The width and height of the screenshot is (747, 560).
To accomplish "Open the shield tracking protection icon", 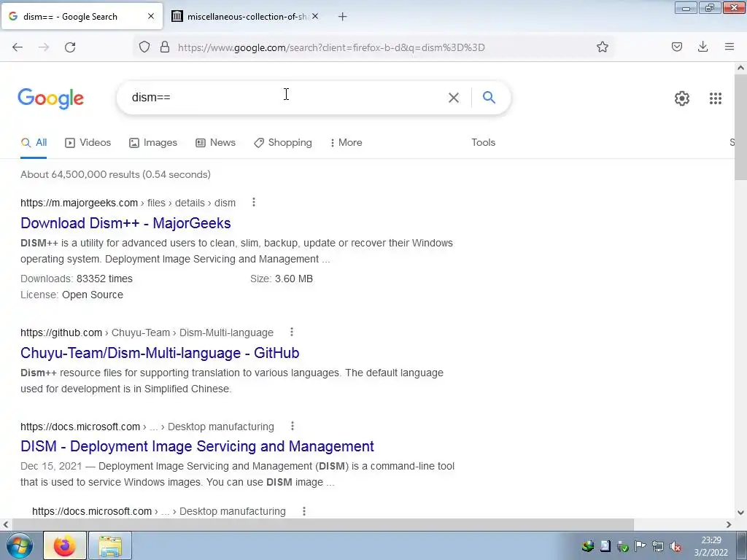I will click(144, 47).
